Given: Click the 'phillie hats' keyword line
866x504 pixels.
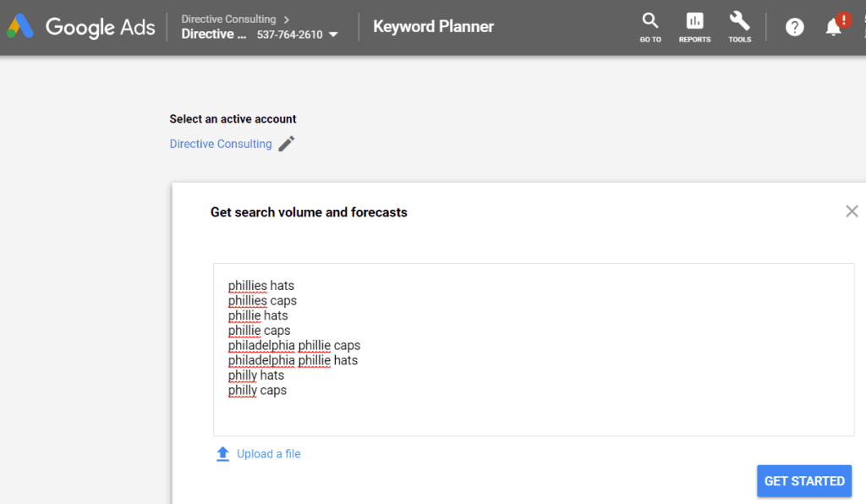Looking at the screenshot, I should (258, 315).
